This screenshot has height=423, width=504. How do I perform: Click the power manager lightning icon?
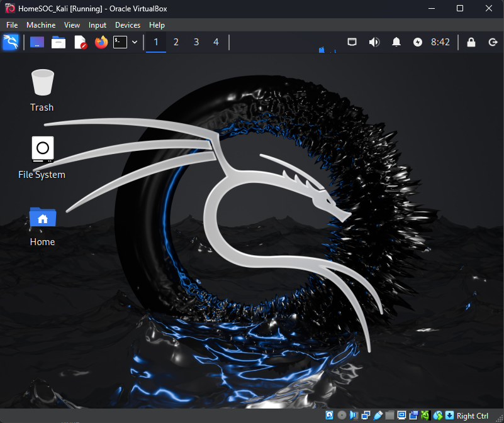[x=418, y=42]
